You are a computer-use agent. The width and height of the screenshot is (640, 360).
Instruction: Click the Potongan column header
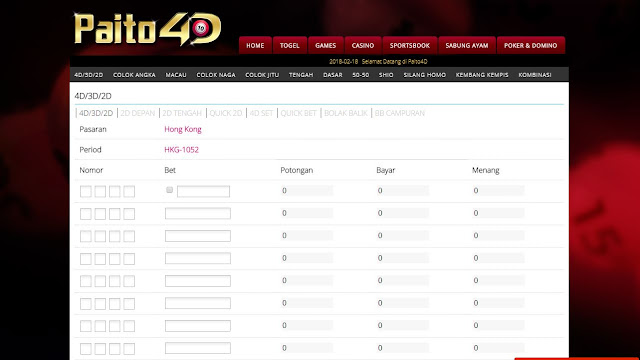297,170
